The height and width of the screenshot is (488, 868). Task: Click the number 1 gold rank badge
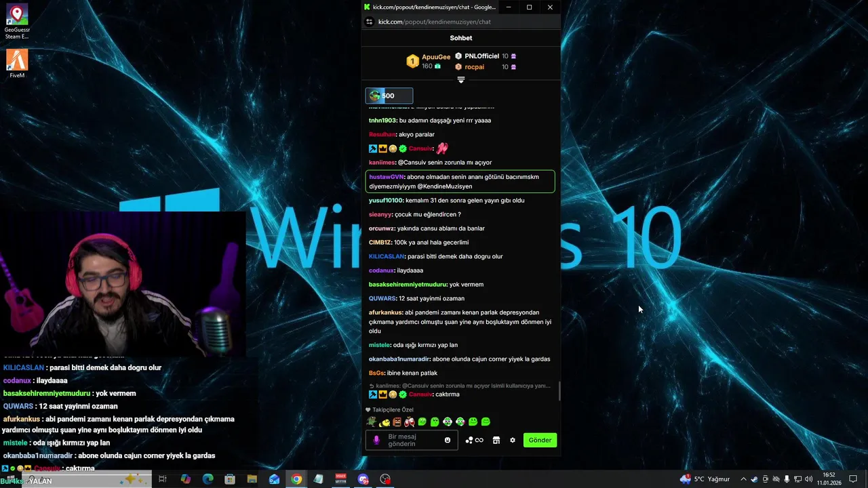pos(412,62)
